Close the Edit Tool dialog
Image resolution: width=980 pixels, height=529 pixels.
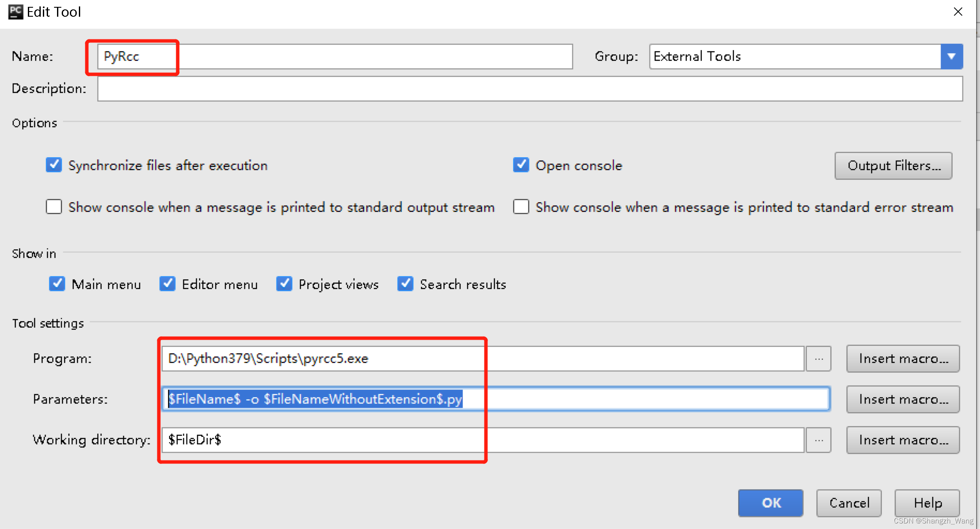pos(958,12)
